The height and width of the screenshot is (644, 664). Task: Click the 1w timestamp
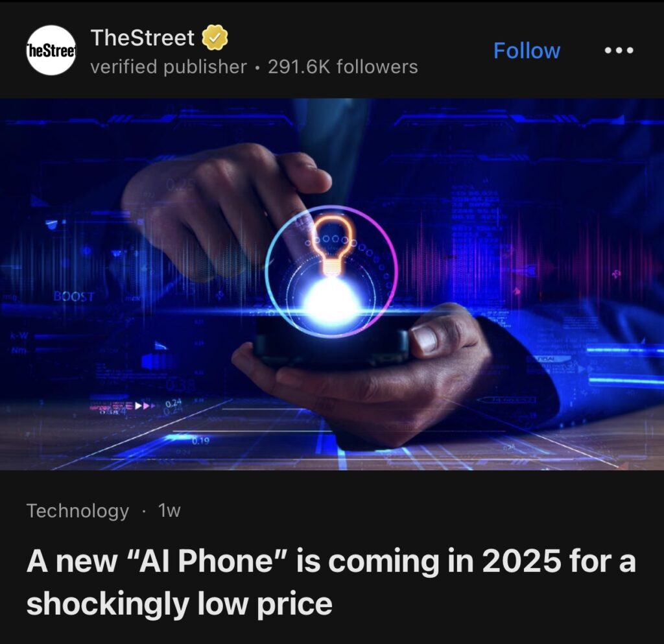pyautogui.click(x=169, y=510)
